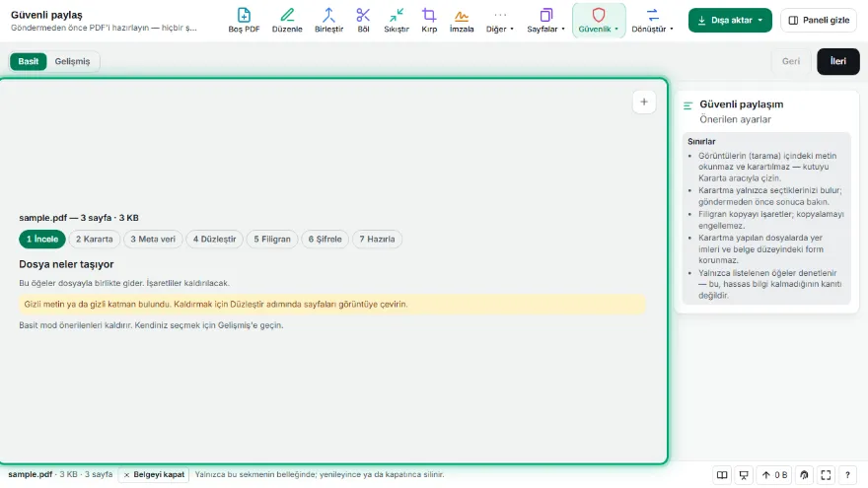Select the Düzenle pencil tool
The width and height of the screenshot is (868, 488).
pyautogui.click(x=287, y=20)
